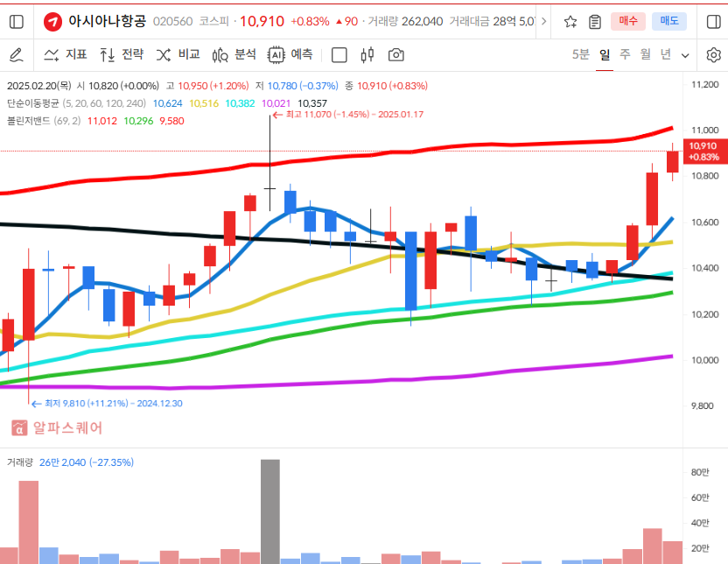The width and height of the screenshot is (728, 564).
Task: Click the 80만 volume axis label
Action: 700,472
